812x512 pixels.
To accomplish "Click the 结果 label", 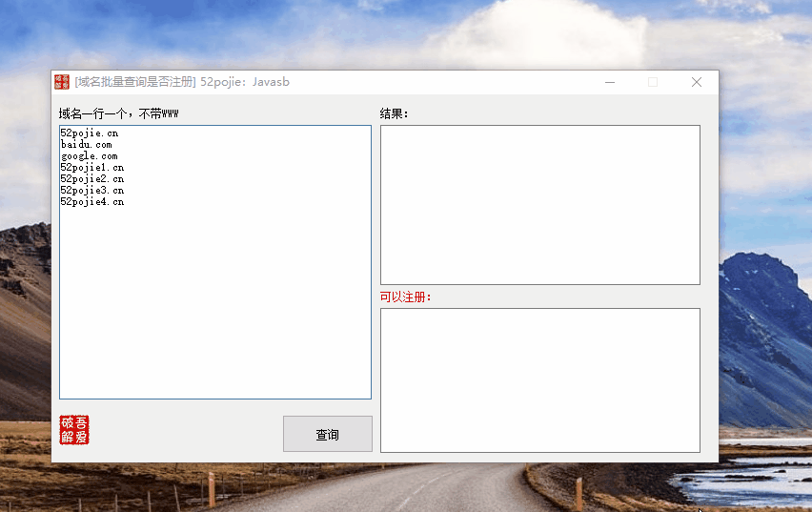I will click(395, 113).
